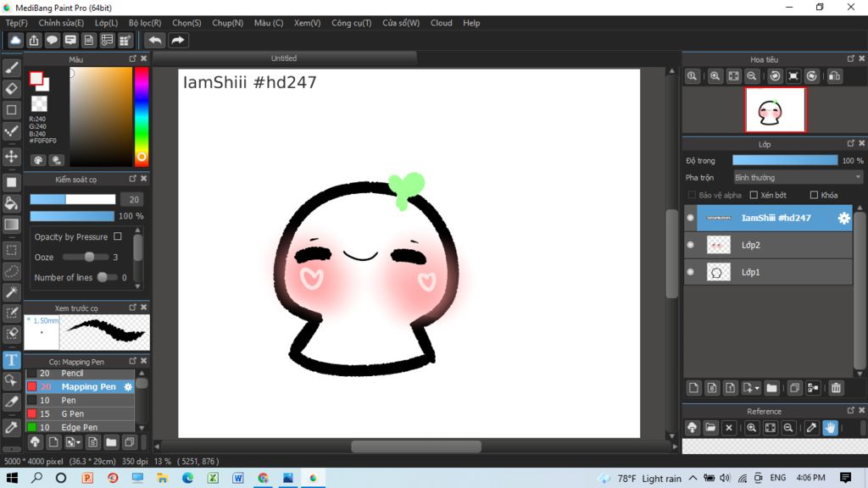This screenshot has width=868, height=488.
Task: Select the Move tool
Action: tap(12, 157)
